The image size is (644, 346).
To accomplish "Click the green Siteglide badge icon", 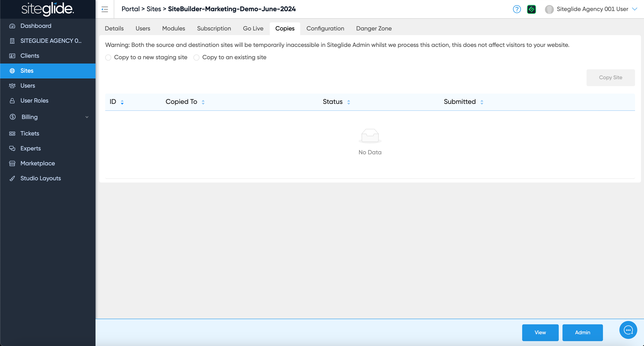I will [531, 9].
